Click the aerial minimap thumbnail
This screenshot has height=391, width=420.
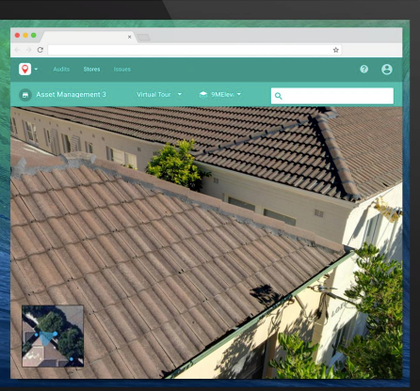tap(53, 336)
